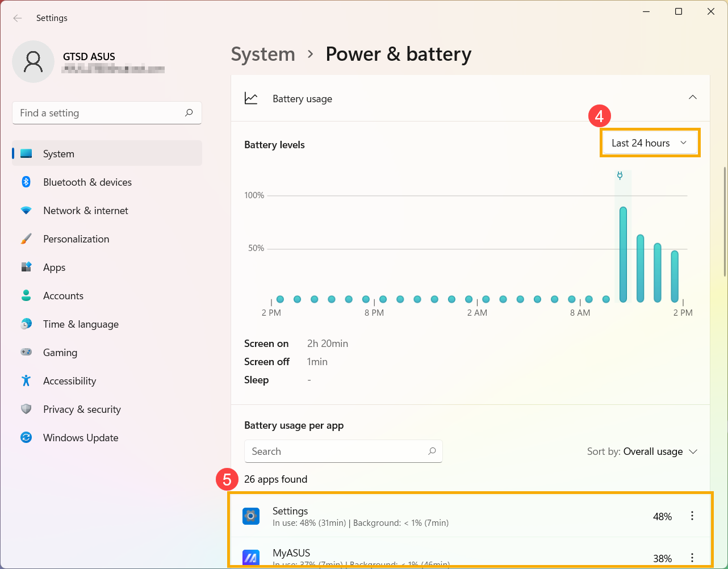Open Time & language page

[x=107, y=324]
